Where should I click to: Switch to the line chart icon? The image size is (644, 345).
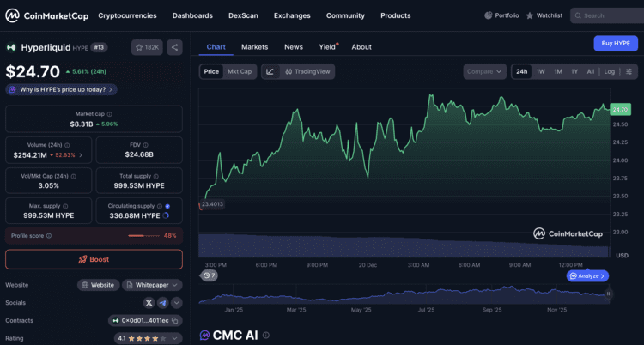coord(270,72)
